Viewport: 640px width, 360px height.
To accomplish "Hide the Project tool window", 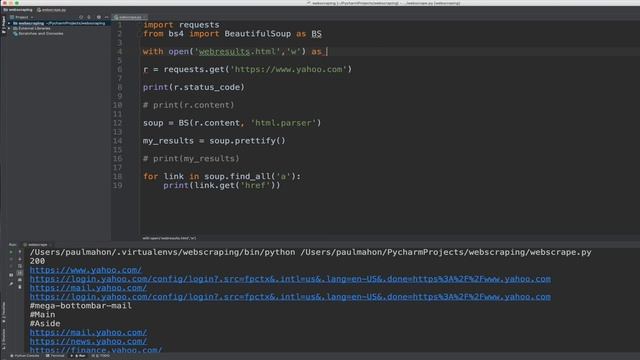I will [x=106, y=17].
